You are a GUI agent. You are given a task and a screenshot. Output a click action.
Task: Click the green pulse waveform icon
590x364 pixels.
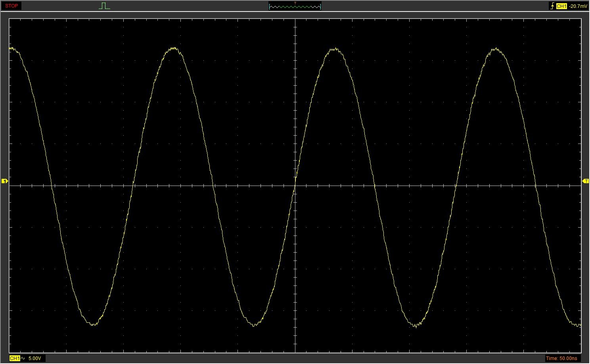(104, 6)
